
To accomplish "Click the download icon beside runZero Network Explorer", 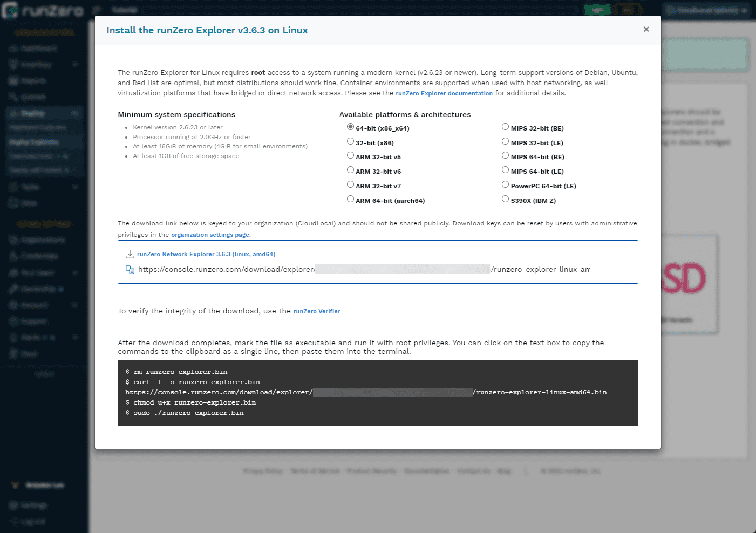I will (130, 254).
